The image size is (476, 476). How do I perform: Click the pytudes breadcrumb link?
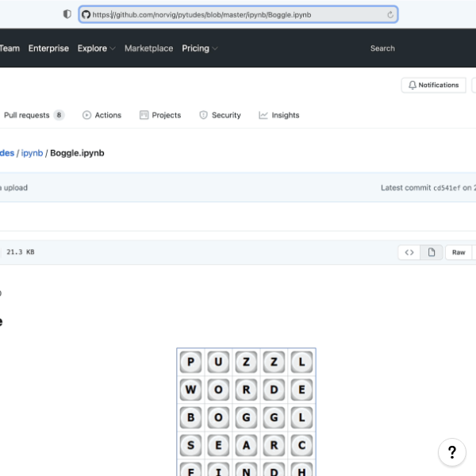(x=7, y=153)
